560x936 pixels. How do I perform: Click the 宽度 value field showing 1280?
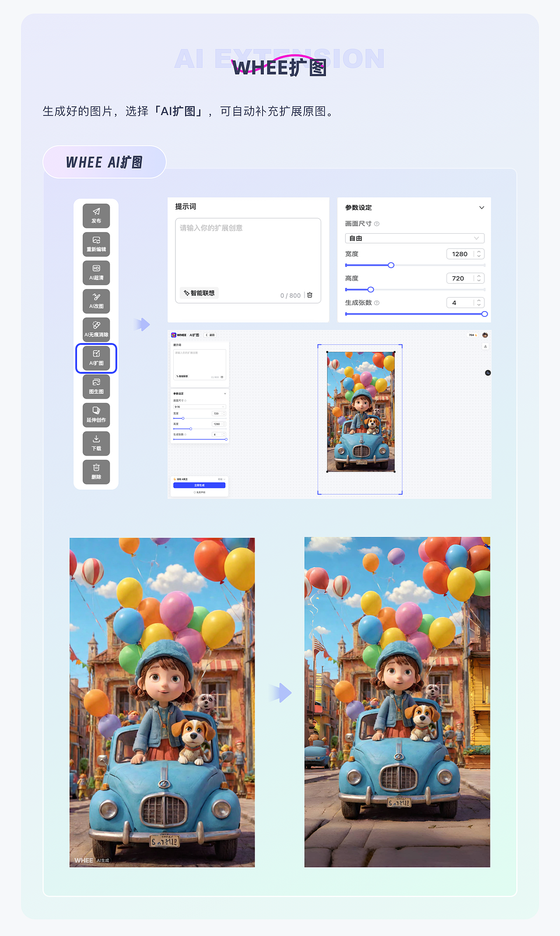465,254
